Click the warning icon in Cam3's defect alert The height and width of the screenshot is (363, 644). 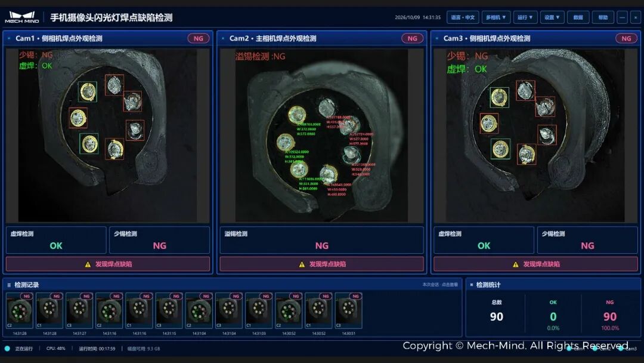(x=516, y=264)
